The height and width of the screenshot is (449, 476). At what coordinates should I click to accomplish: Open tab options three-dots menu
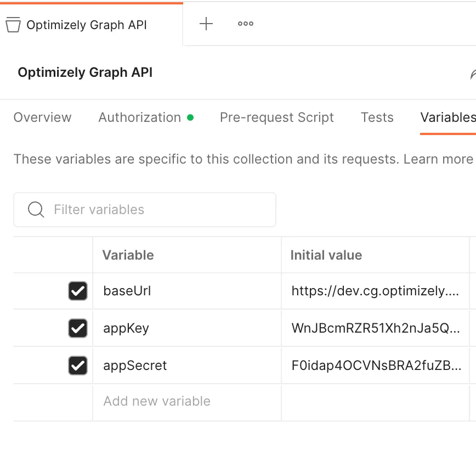[x=245, y=24]
